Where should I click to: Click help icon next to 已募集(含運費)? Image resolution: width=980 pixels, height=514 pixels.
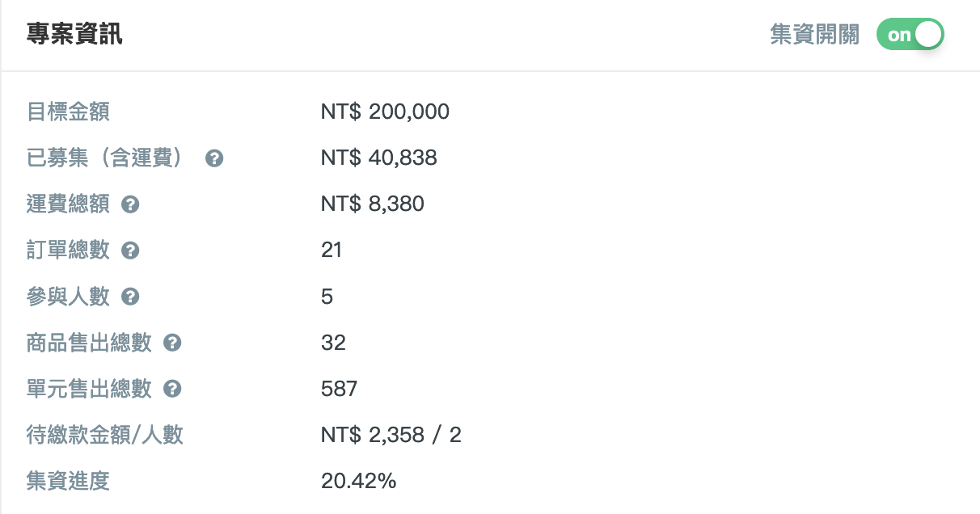[x=214, y=158]
